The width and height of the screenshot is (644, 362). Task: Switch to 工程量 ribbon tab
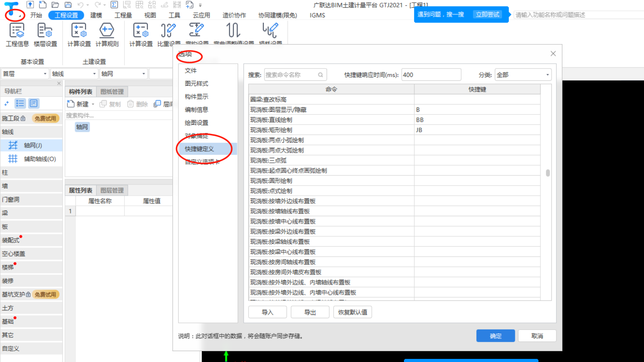pos(123,15)
